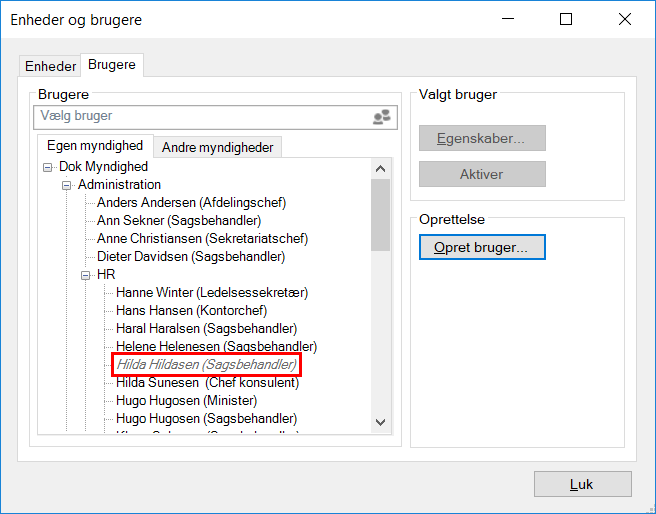The image size is (656, 514).
Task: Click scrollbar up arrow in user tree
Action: click(380, 168)
